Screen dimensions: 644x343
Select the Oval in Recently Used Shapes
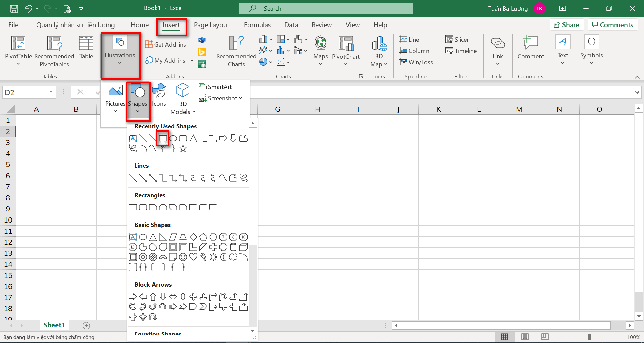click(173, 138)
